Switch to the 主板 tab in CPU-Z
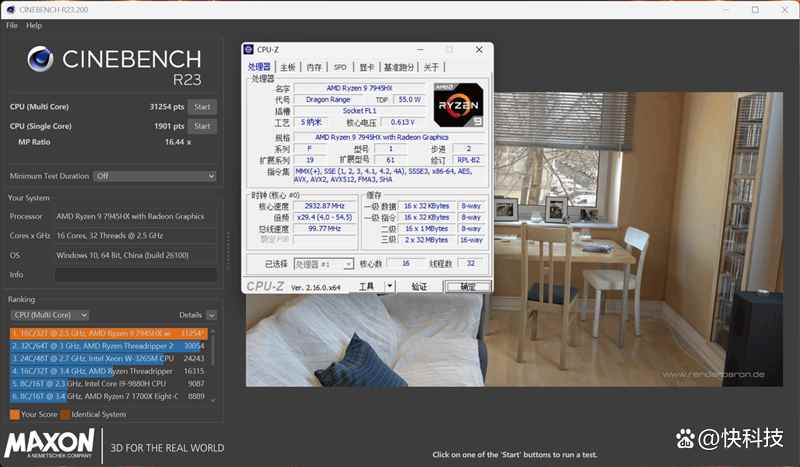Image resolution: width=800 pixels, height=467 pixels. pyautogui.click(x=288, y=67)
